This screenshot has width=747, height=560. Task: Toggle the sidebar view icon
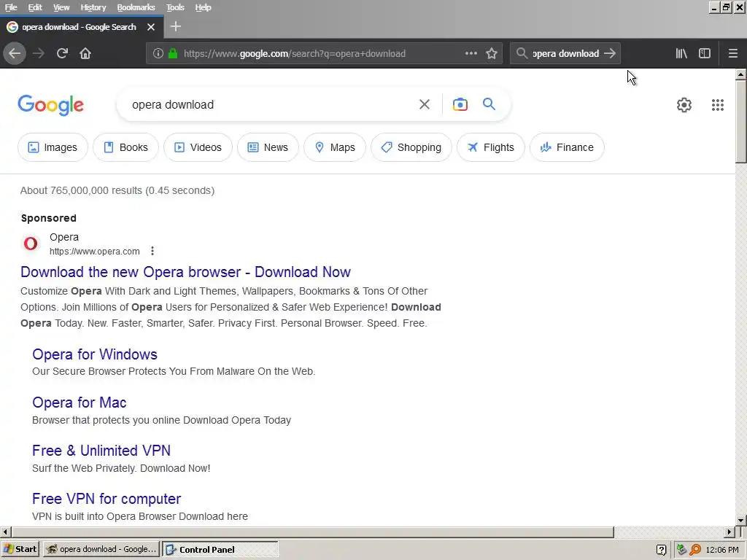point(705,53)
